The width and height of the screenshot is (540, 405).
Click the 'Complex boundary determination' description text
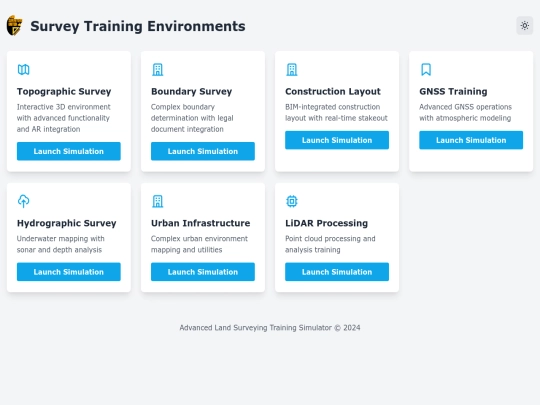coord(192,118)
